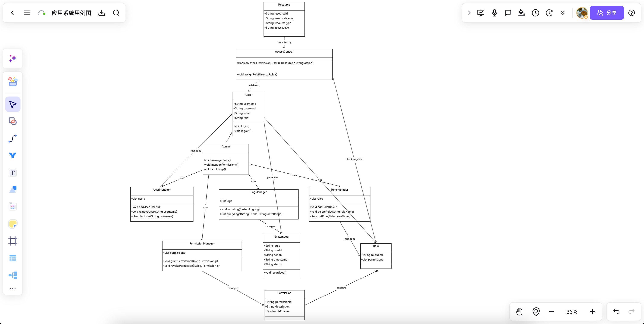Image resolution: width=644 pixels, height=324 pixels.
Task: Open the hamburger main menu
Action: tap(27, 13)
